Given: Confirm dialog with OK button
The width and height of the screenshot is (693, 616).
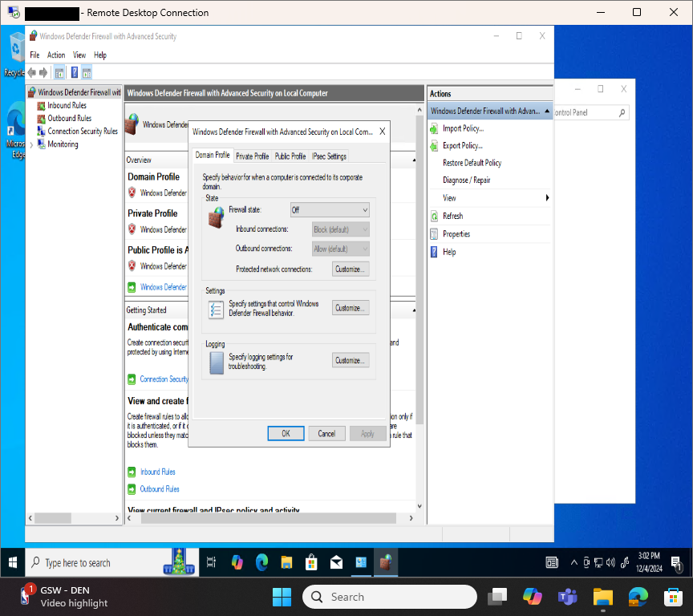Looking at the screenshot, I should tap(286, 433).
